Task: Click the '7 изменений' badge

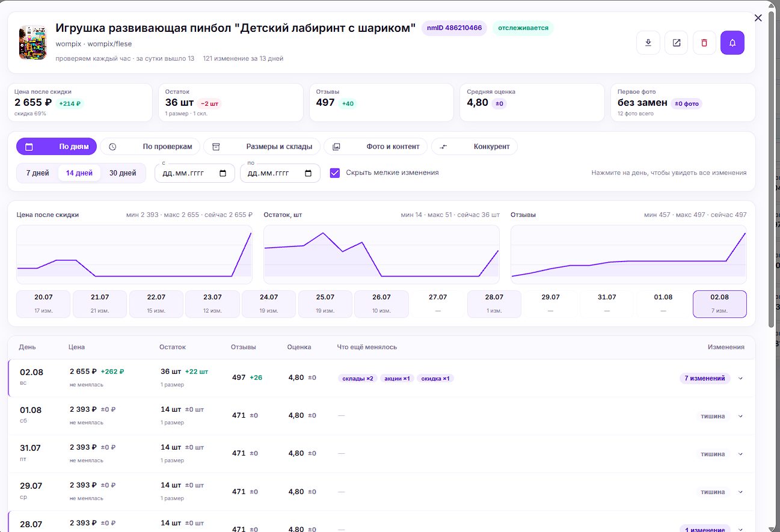Action: click(x=705, y=378)
